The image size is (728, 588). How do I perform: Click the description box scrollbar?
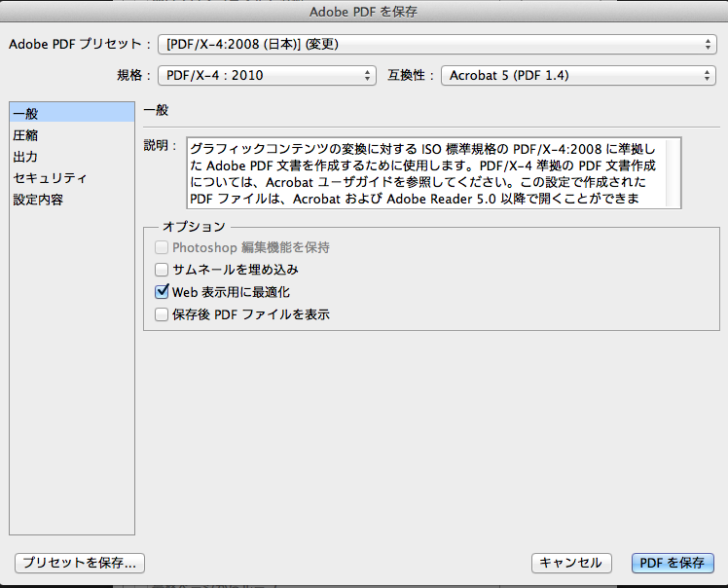point(673,173)
